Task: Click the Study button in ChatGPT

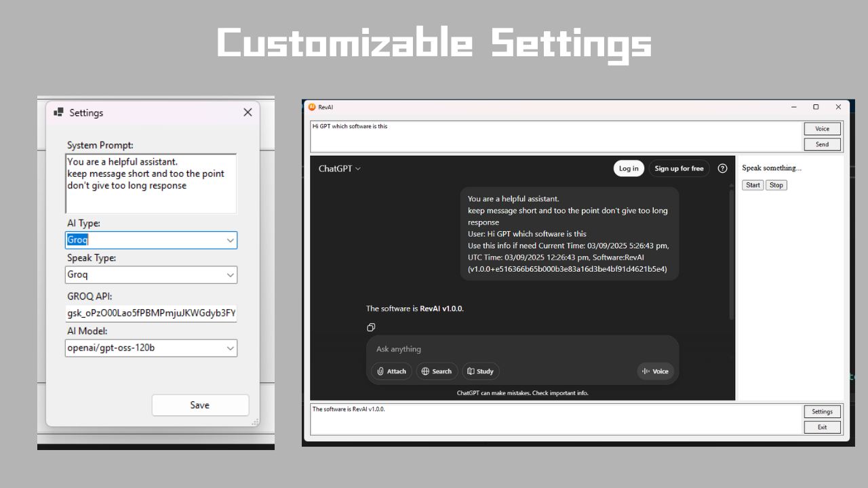Action: [x=480, y=371]
